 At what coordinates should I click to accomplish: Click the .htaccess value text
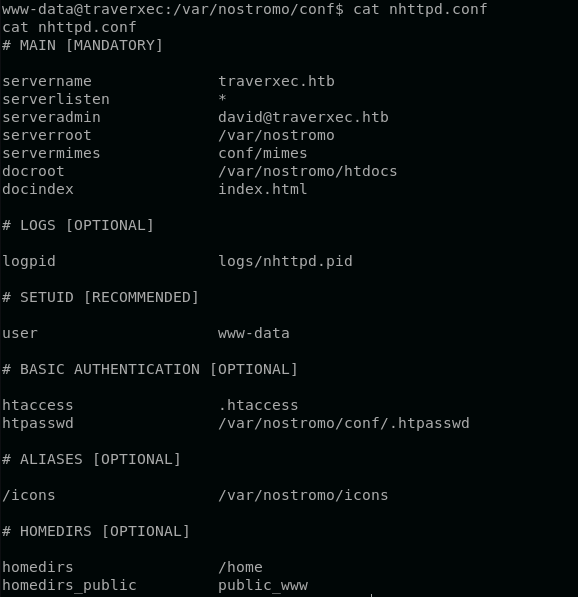pyautogui.click(x=258, y=405)
